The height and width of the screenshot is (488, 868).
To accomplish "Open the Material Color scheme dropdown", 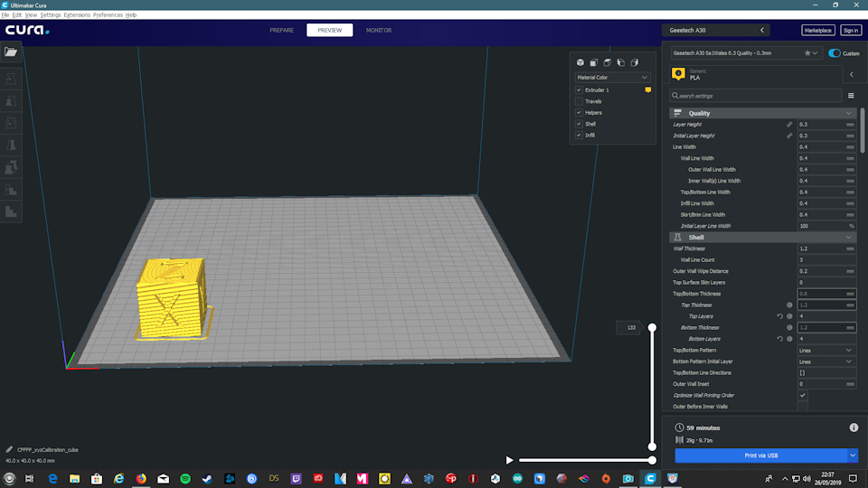I will [x=612, y=77].
